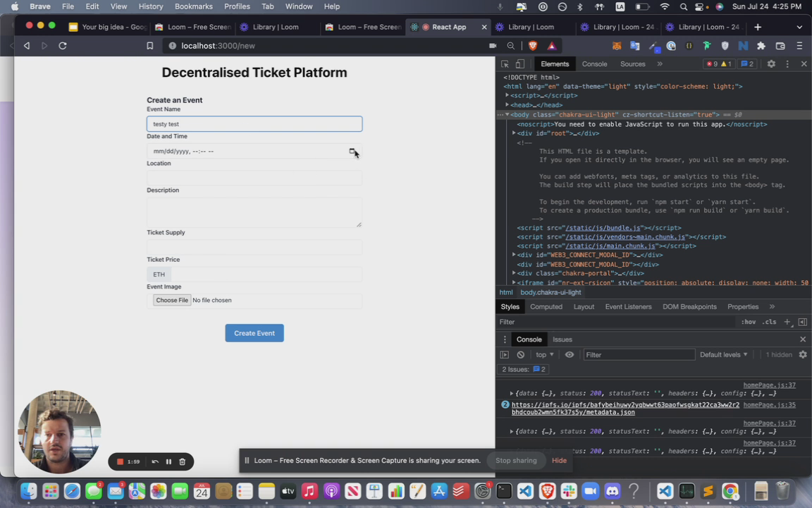The image size is (812, 508).
Task: Stop the Loom recording red button
Action: pyautogui.click(x=120, y=461)
